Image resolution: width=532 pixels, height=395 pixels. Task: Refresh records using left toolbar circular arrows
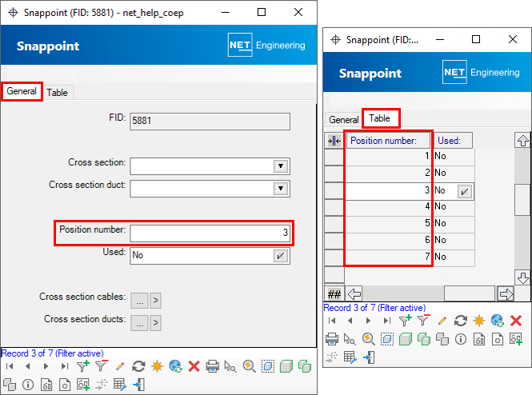[x=138, y=366]
